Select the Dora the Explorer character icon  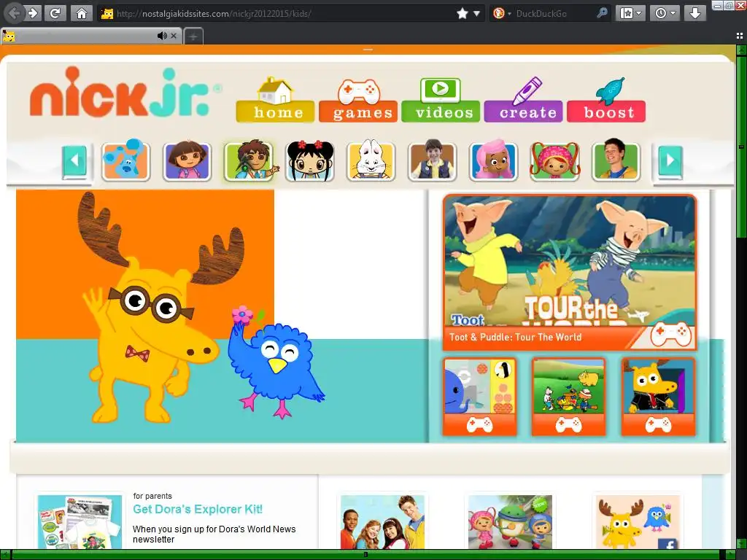[x=187, y=161]
